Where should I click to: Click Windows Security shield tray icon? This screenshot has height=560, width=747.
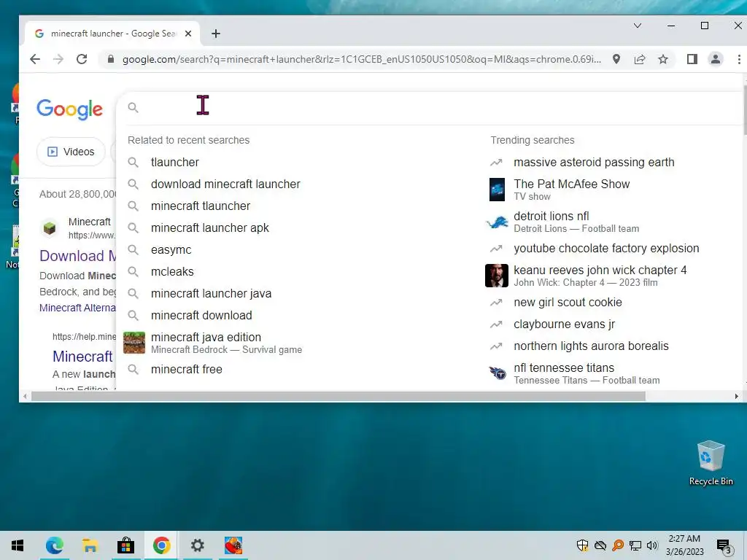pos(582,545)
